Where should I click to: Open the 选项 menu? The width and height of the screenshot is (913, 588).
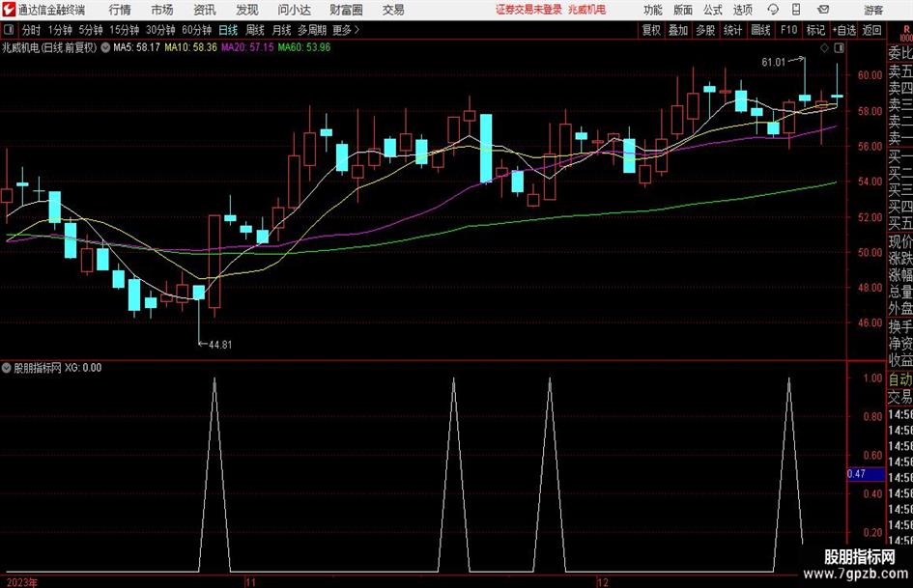(x=743, y=10)
